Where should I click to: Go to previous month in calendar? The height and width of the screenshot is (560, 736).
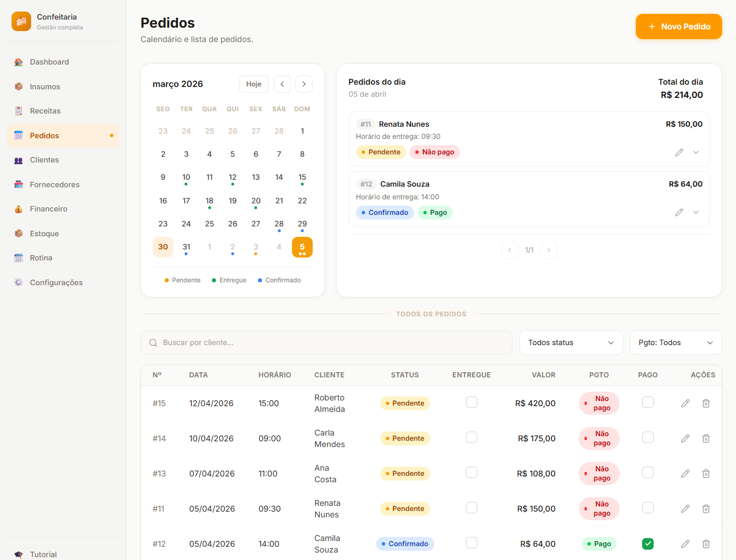point(282,84)
